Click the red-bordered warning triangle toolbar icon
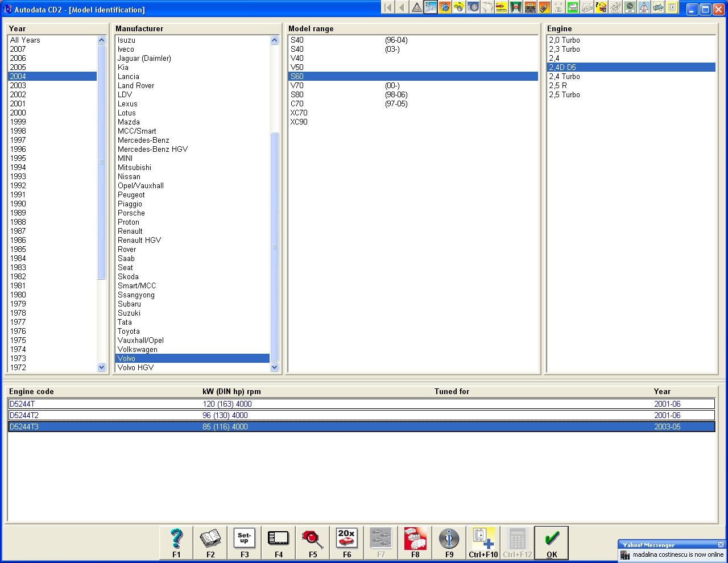 click(x=644, y=7)
